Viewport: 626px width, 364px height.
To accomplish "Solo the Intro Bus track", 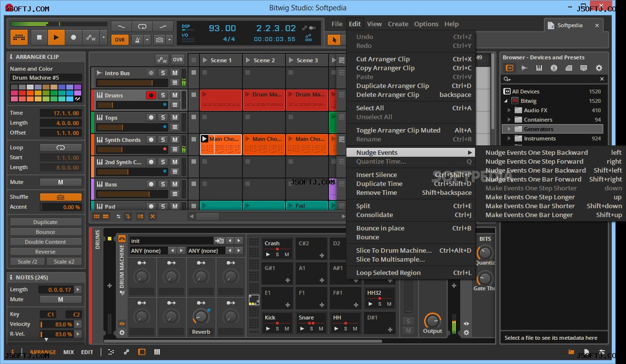I will tap(163, 73).
